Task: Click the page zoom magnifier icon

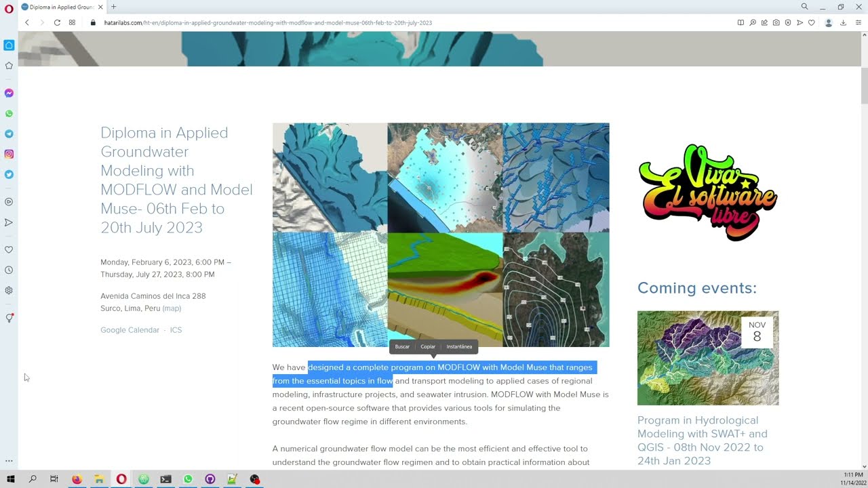Action: point(753,22)
